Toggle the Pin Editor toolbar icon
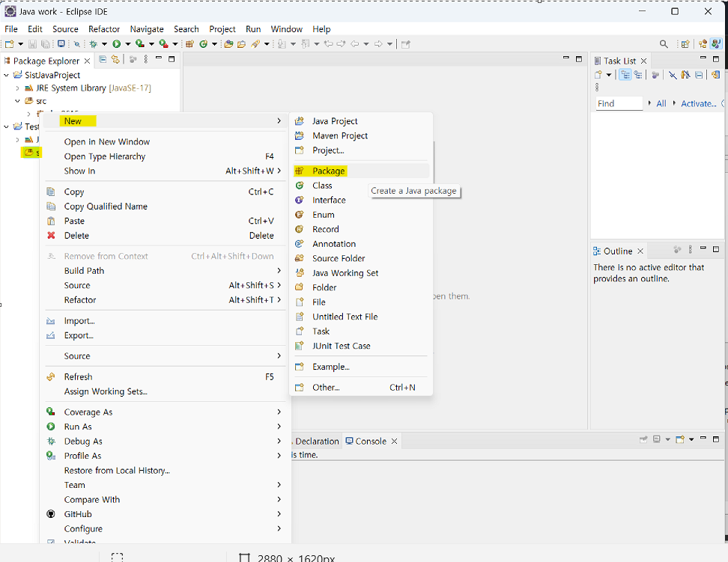Screen dimensions: 728x562 (x=405, y=44)
